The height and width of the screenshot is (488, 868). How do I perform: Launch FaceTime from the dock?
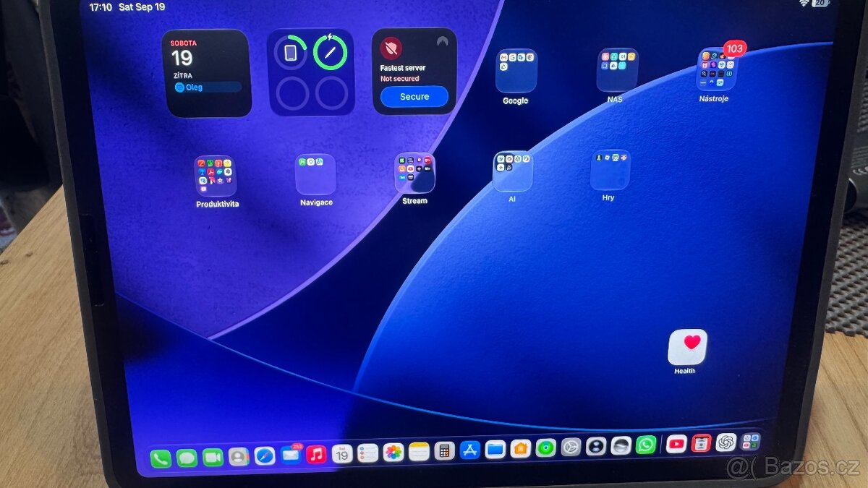point(213,457)
